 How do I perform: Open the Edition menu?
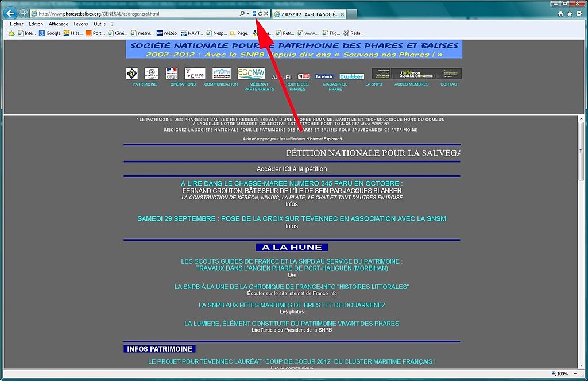click(x=36, y=24)
